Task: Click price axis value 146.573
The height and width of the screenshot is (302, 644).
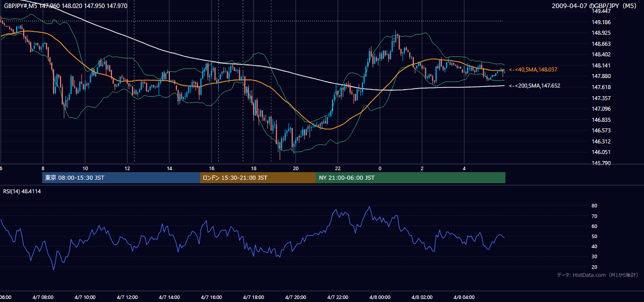Action: [x=601, y=130]
